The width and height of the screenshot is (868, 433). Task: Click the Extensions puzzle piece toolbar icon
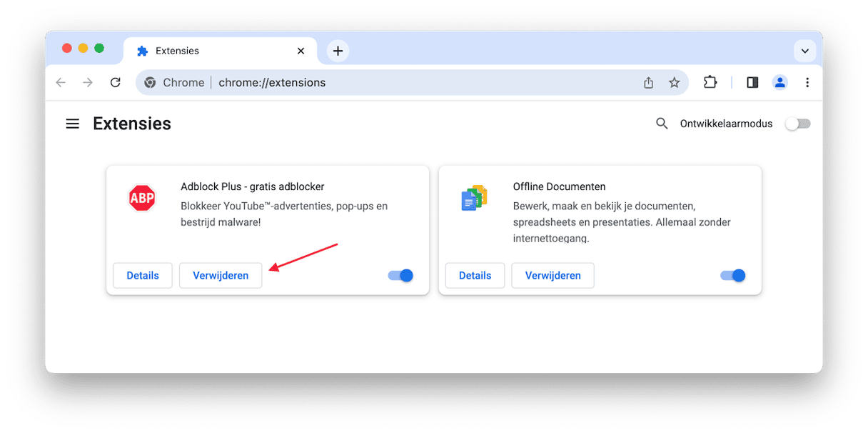pos(710,82)
